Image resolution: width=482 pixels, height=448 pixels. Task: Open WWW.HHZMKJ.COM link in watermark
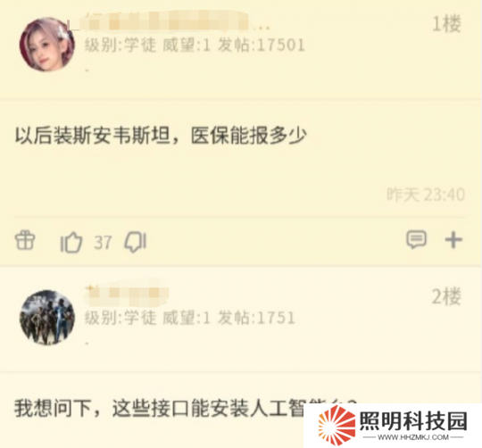tap(413, 437)
